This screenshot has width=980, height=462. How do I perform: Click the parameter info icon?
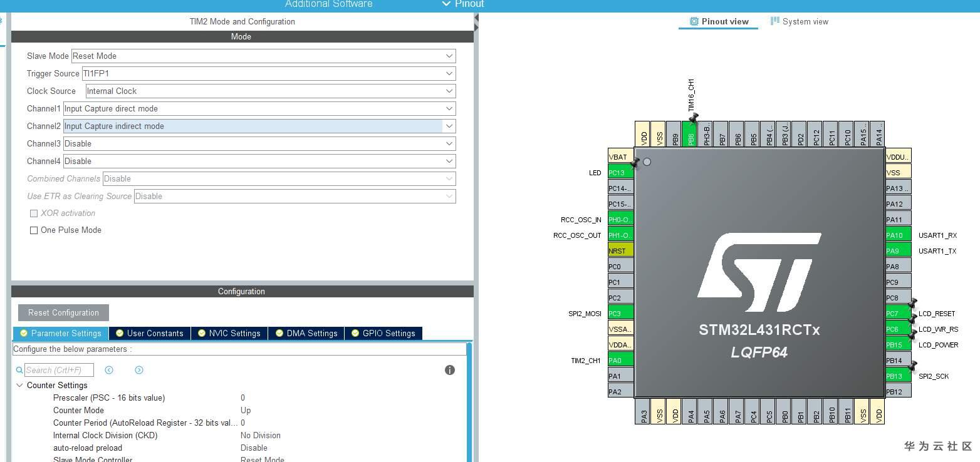449,370
